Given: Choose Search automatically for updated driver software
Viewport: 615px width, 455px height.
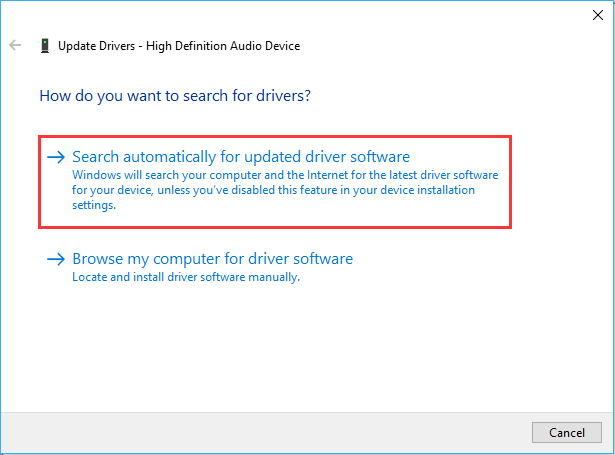Looking at the screenshot, I should 240,157.
